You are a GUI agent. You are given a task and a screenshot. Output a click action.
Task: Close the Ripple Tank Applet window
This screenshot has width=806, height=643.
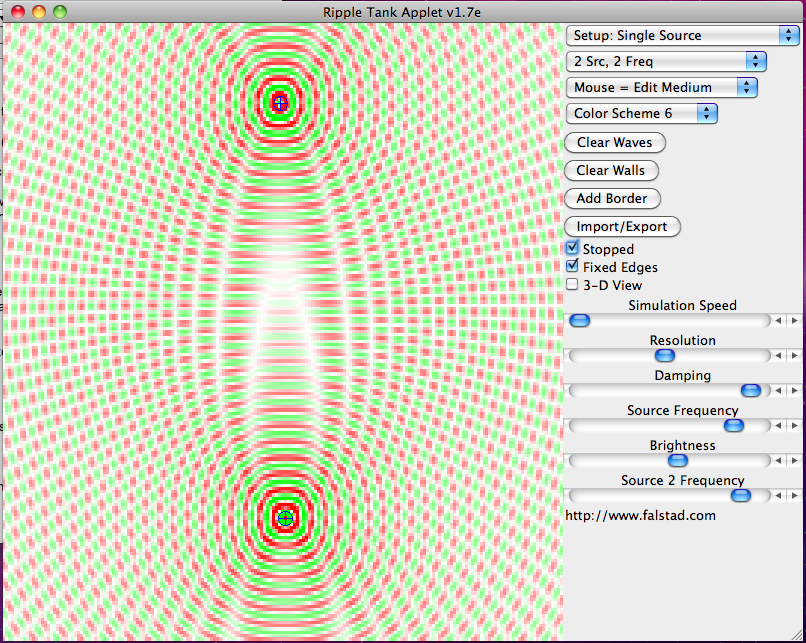[x=18, y=11]
